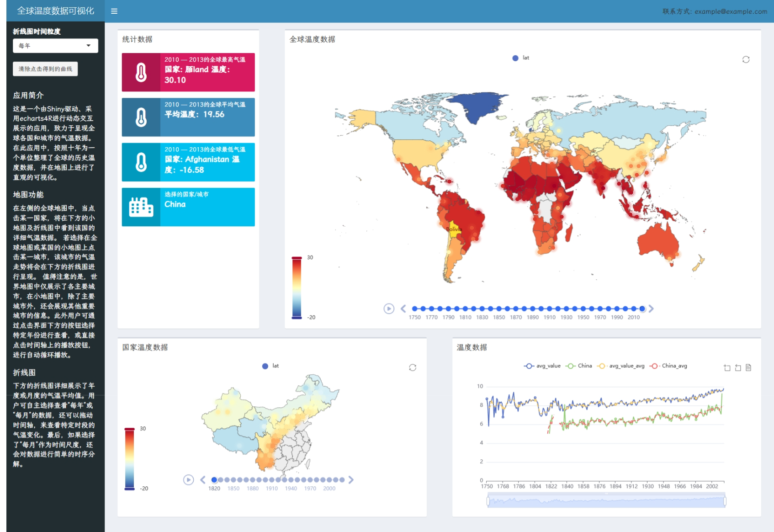Click the world map restore refresh icon
This screenshot has width=774, height=532.
(x=746, y=59)
